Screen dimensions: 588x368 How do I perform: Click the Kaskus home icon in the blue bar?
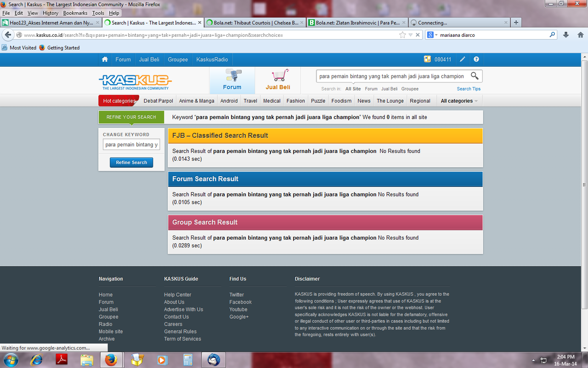(x=105, y=59)
